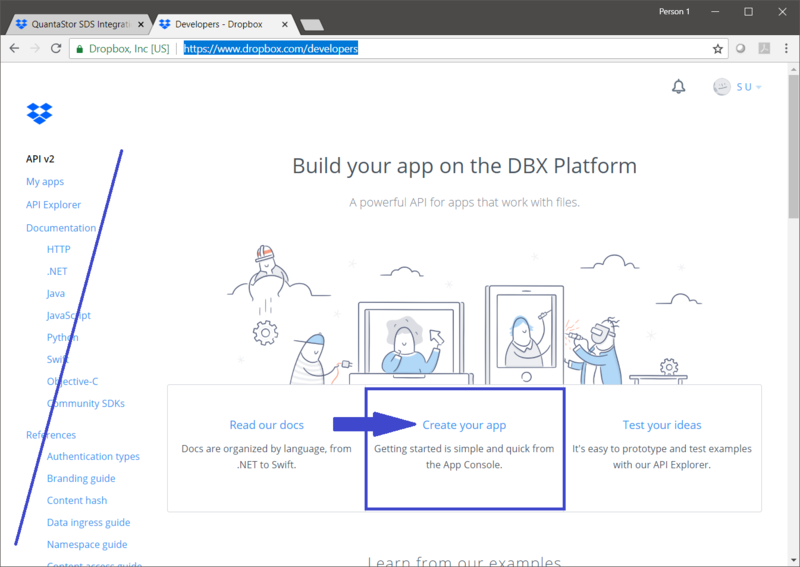The width and height of the screenshot is (800, 567).
Task: Click scrollbar up arrow
Action: [x=793, y=69]
